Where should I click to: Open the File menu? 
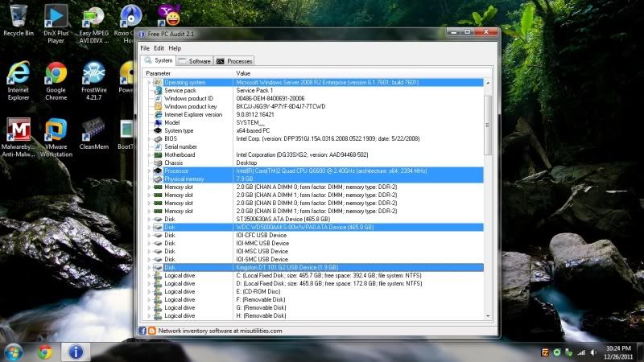145,48
